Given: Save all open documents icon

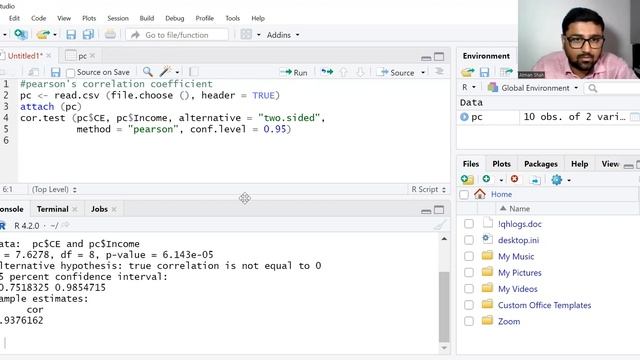Looking at the screenshot, I should tap(88, 35).
